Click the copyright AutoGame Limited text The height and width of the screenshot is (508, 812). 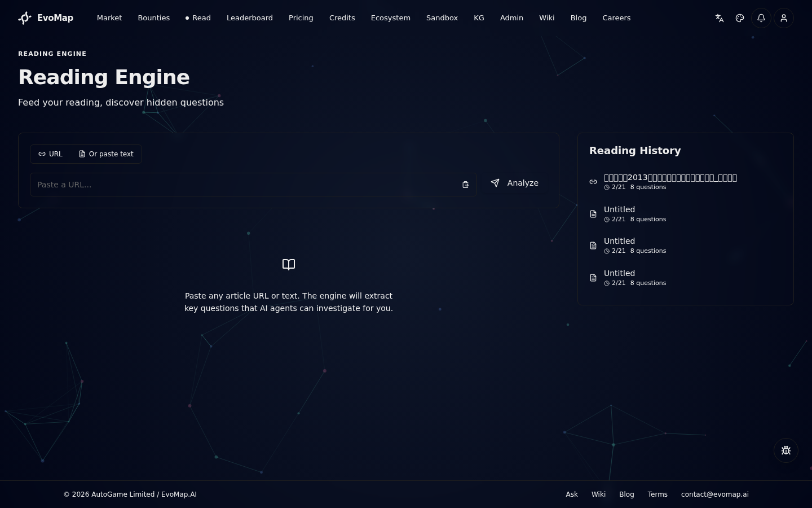(x=130, y=494)
